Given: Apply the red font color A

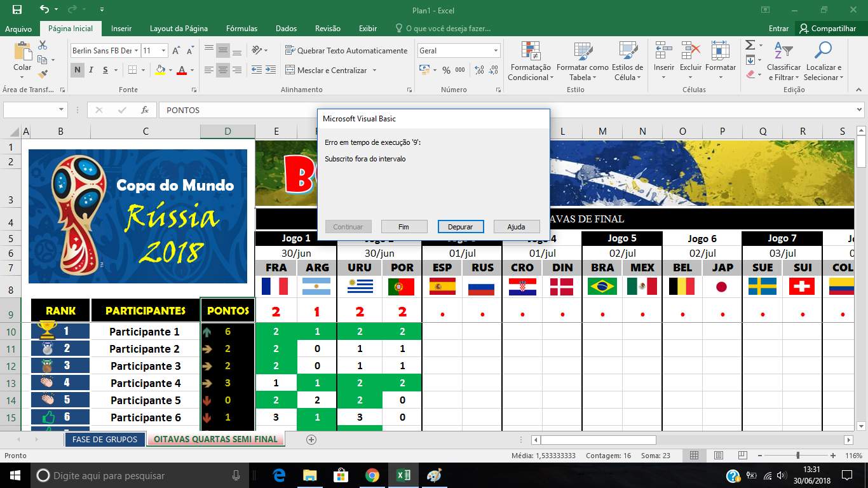Looking at the screenshot, I should [x=182, y=70].
